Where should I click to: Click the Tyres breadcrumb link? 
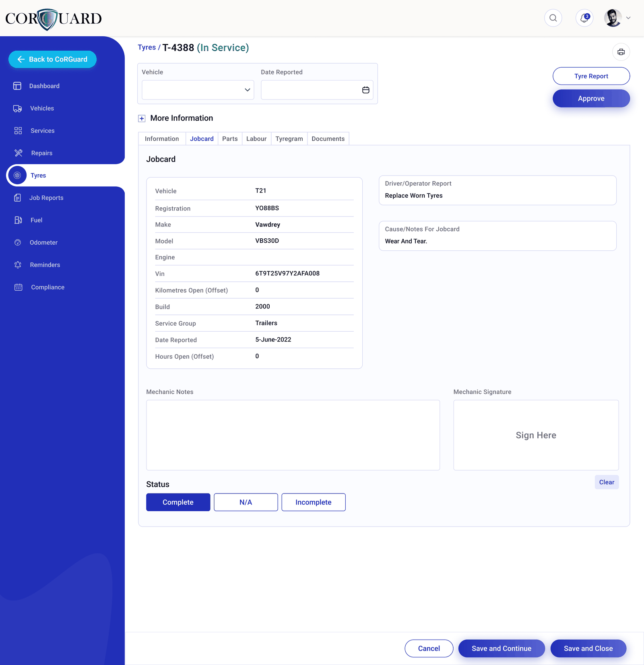pyautogui.click(x=147, y=47)
